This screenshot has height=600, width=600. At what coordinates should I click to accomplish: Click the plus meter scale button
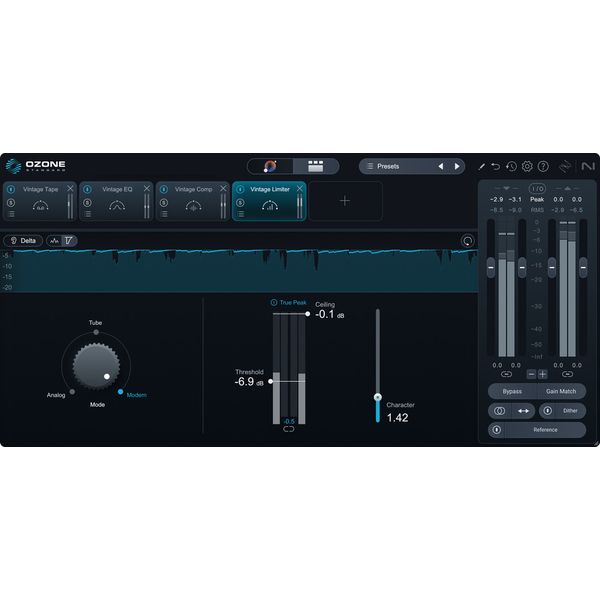(x=542, y=374)
